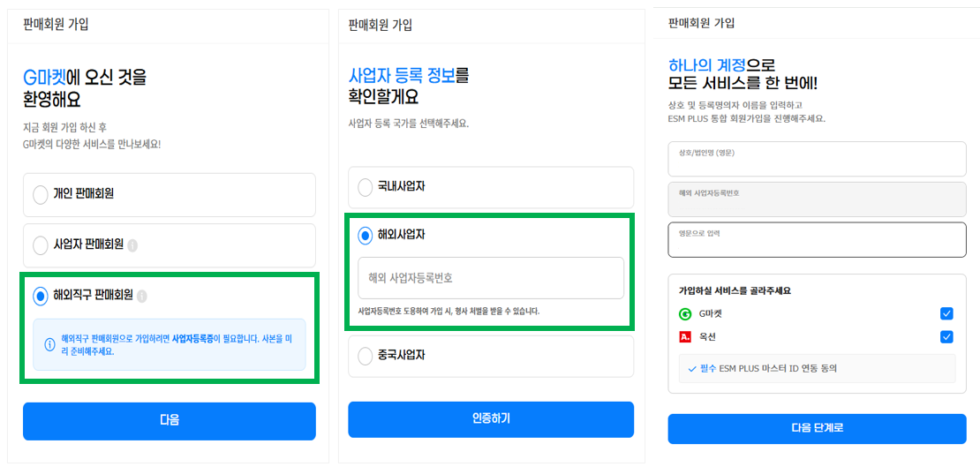980x474 pixels.
Task: Click the blue info circle in notice box
Action: pos(50,344)
